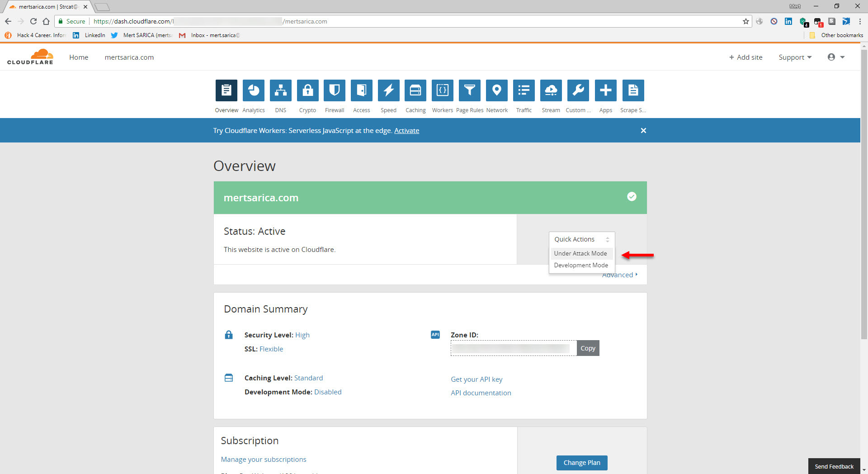Open the LinkedIn bookmark
Screen dimensions: 868x474
tap(90, 35)
